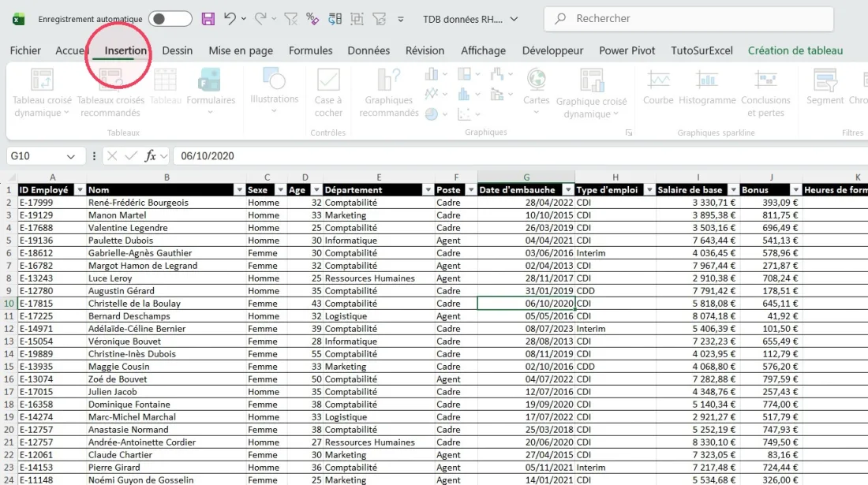Click the formula bar showing 06/10/2020
Screen dimensions: 868x485
tap(520, 156)
